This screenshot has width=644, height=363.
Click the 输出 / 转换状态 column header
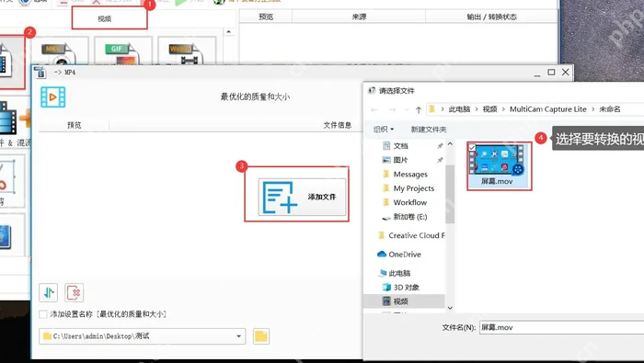[491, 17]
